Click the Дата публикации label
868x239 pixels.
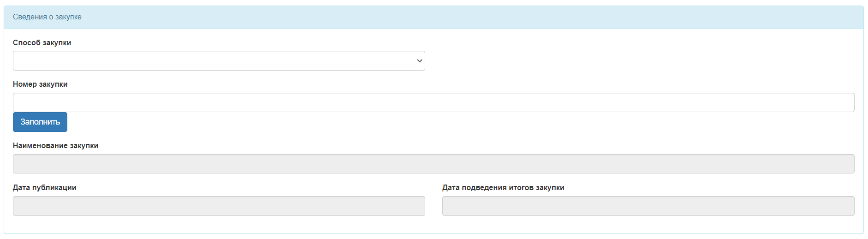45,187
